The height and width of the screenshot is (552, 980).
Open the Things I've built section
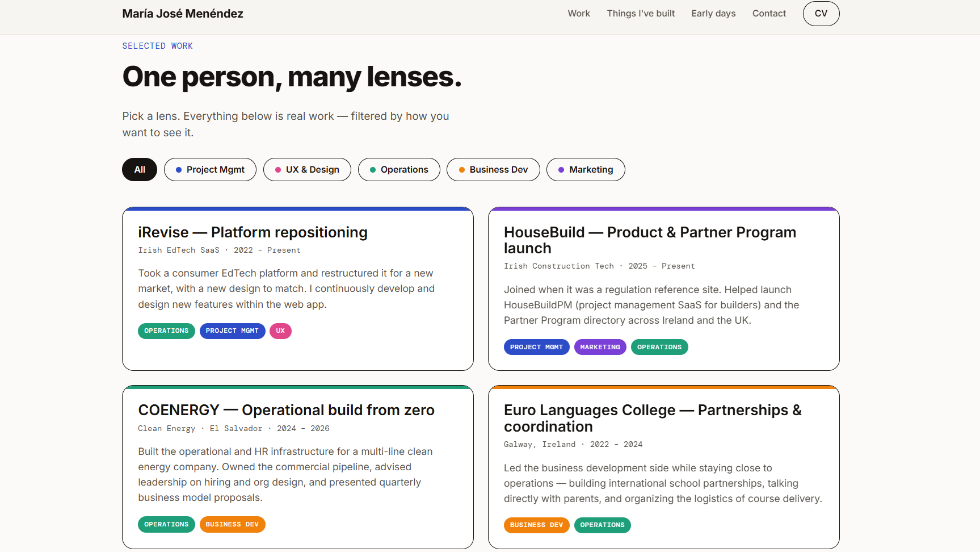coord(641,14)
